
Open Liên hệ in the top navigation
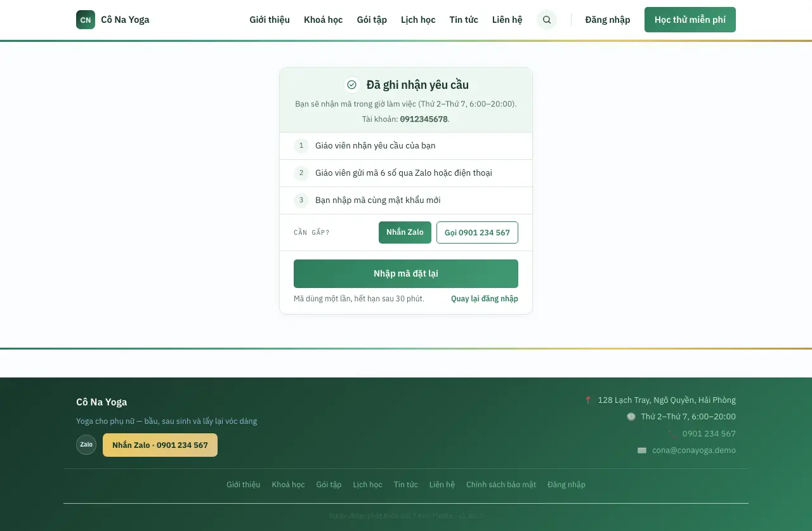[507, 20]
